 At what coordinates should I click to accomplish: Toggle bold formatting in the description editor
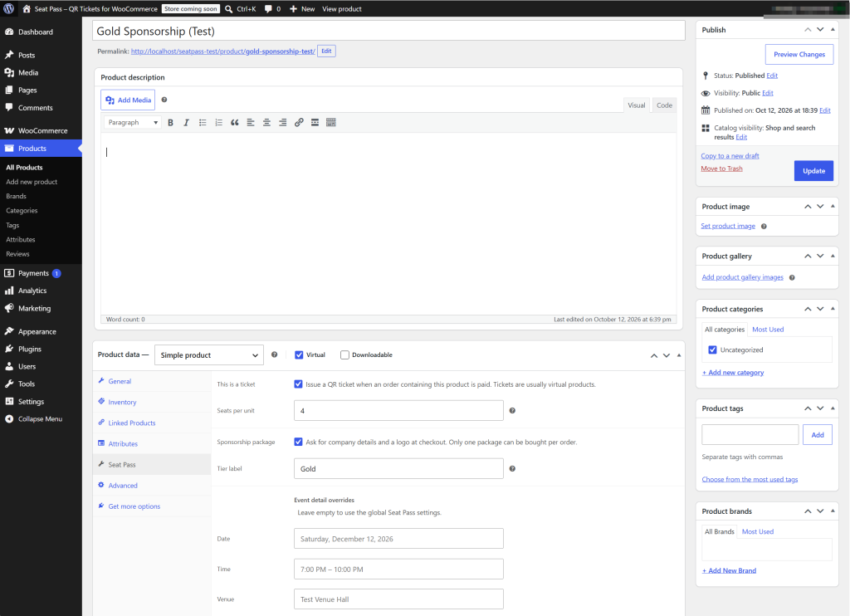coord(170,123)
